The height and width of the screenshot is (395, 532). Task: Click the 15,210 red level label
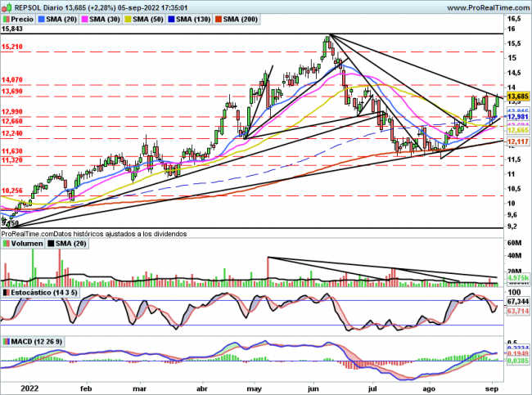[12, 47]
